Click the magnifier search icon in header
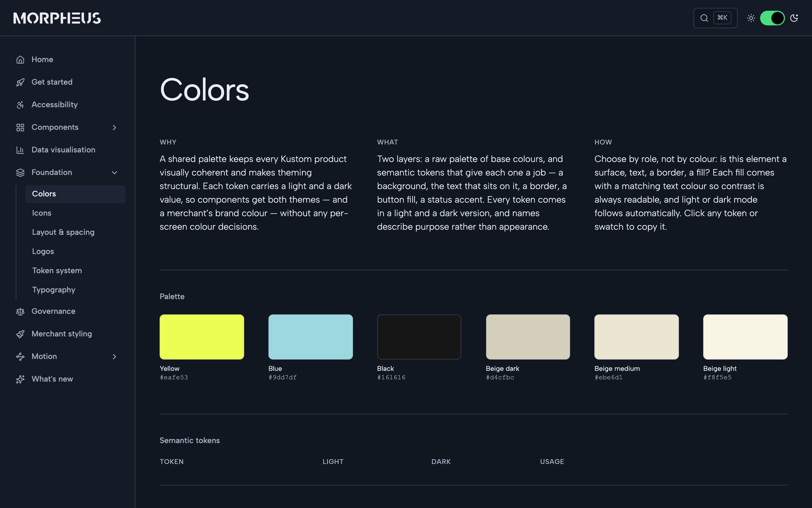 pyautogui.click(x=704, y=18)
